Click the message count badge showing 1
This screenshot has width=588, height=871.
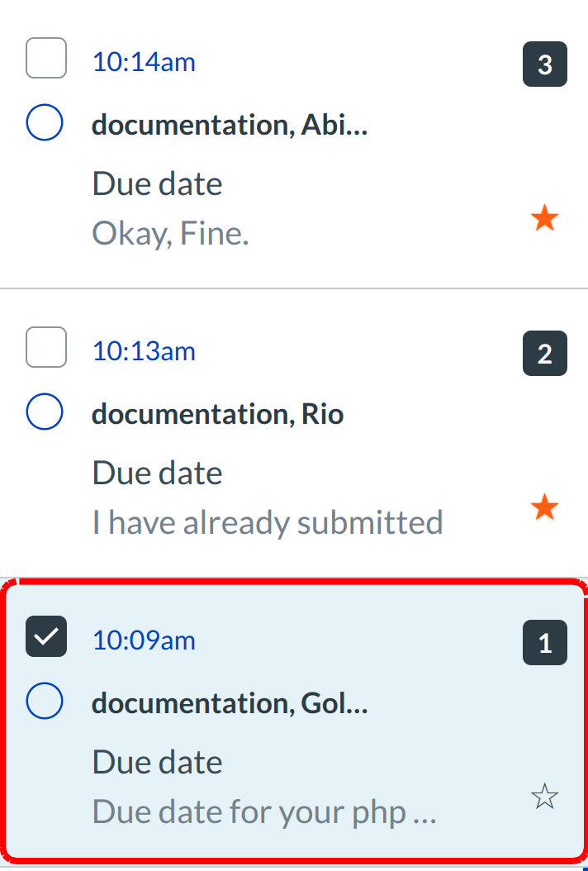click(x=545, y=643)
